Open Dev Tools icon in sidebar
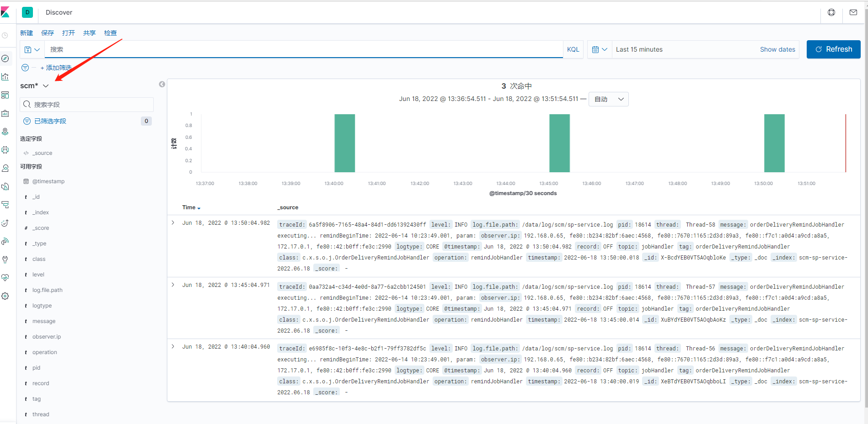Image resolution: width=868 pixels, height=424 pixels. click(5, 260)
